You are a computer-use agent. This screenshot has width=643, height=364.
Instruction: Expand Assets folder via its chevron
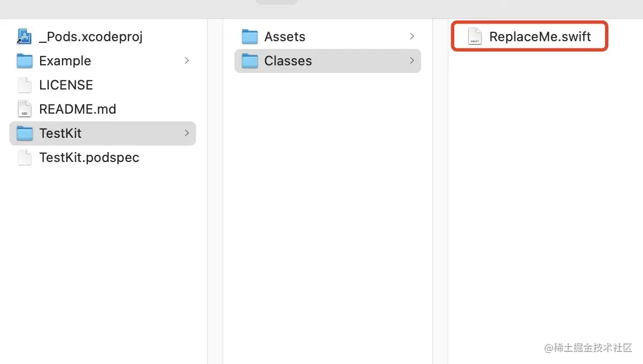pos(412,37)
